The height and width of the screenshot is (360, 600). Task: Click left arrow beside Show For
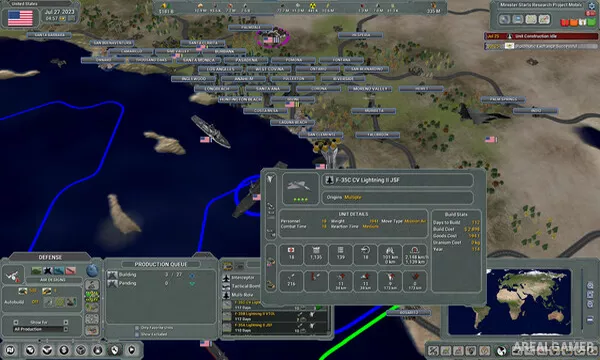click(16, 322)
